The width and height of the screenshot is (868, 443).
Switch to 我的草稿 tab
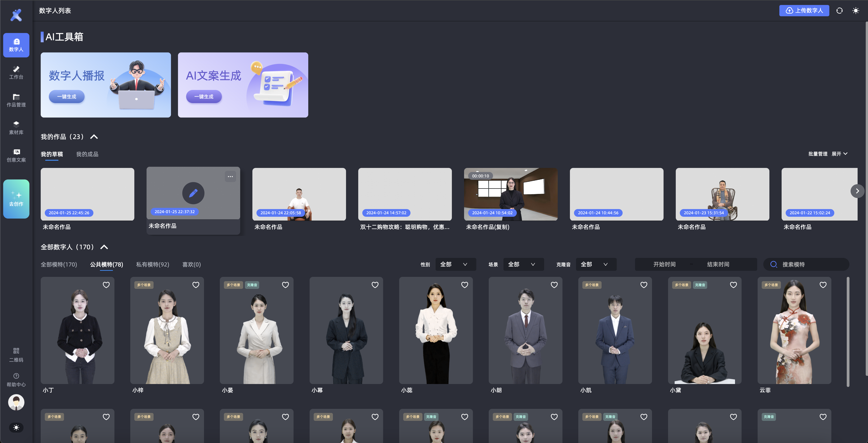(52, 154)
